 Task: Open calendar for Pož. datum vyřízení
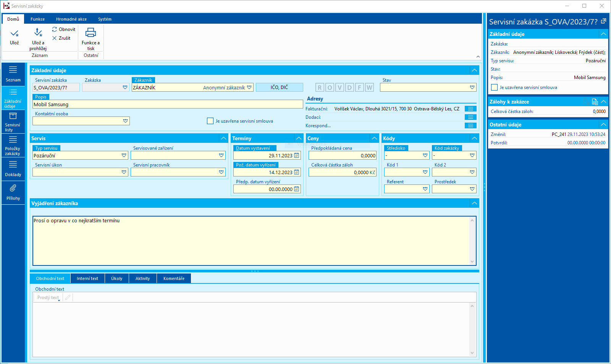tap(297, 172)
